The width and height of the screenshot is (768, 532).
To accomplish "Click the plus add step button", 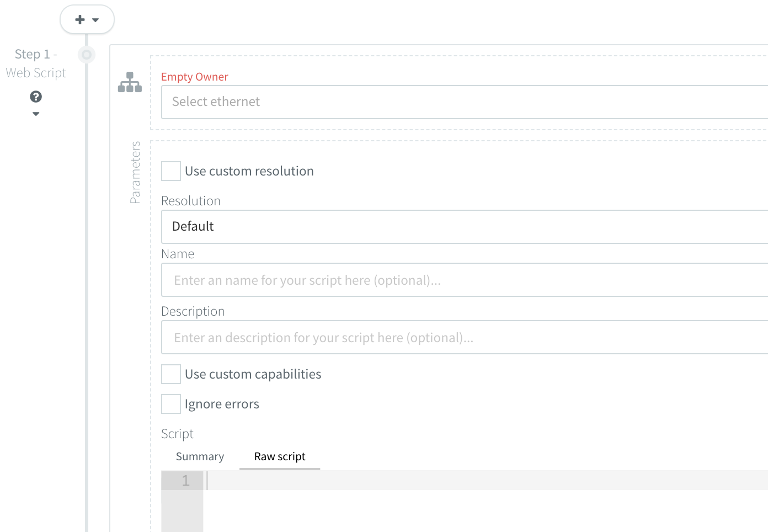I will pos(80,20).
